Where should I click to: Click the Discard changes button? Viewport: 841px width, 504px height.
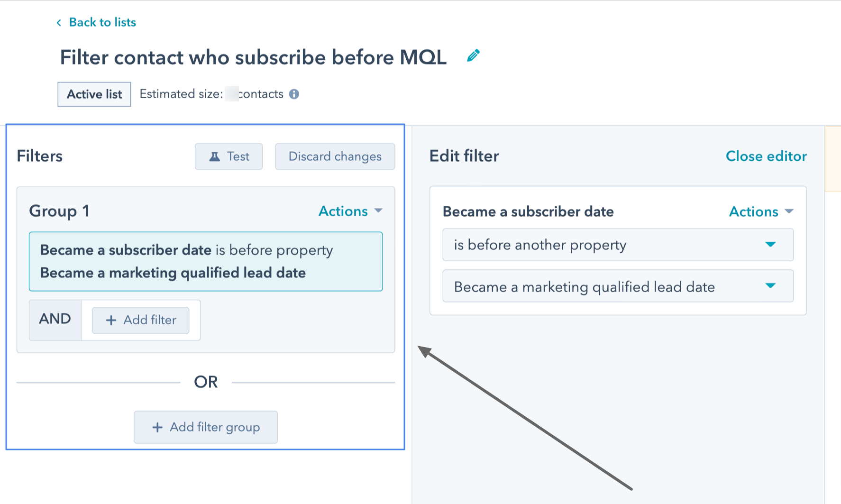pyautogui.click(x=335, y=156)
